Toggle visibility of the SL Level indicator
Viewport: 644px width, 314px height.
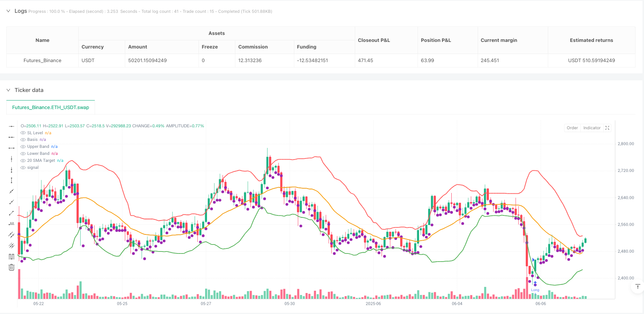click(23, 133)
